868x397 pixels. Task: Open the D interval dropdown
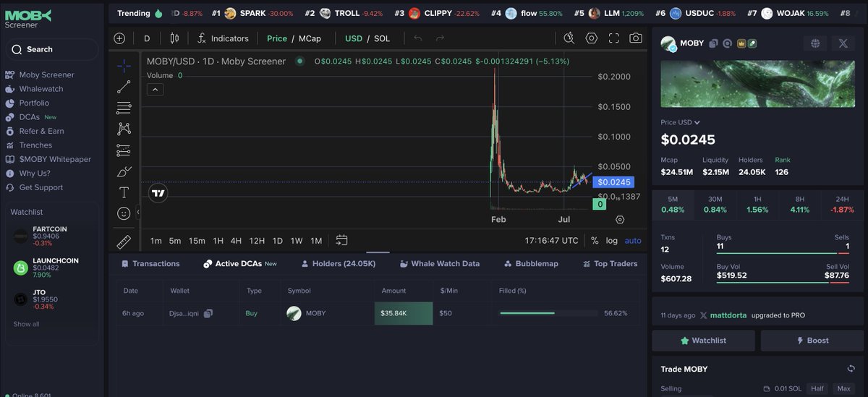click(x=147, y=38)
